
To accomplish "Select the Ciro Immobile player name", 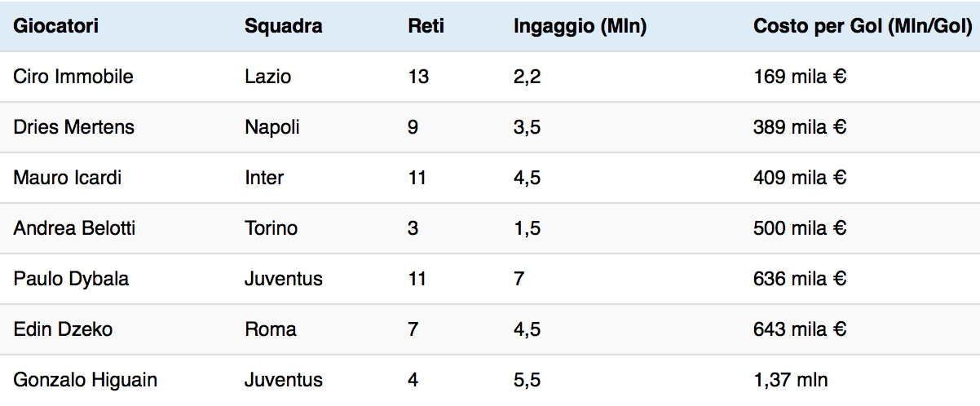I will 73,77.
